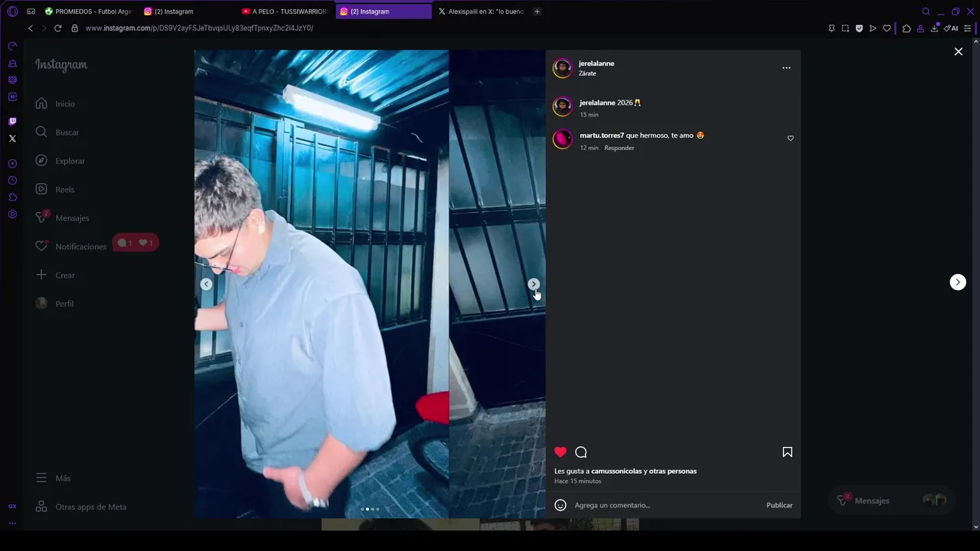Click Responder under martu.torres7 comment
This screenshot has width=980, height=551.
[x=619, y=148]
